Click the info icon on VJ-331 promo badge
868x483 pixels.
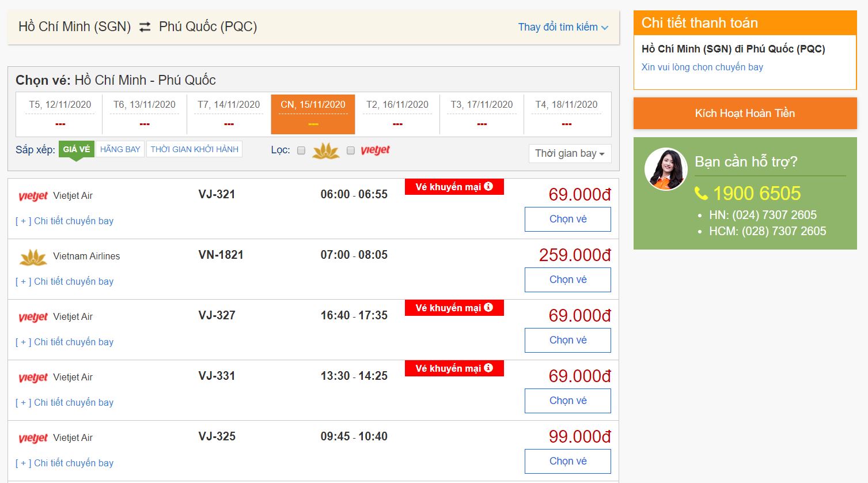pos(488,368)
